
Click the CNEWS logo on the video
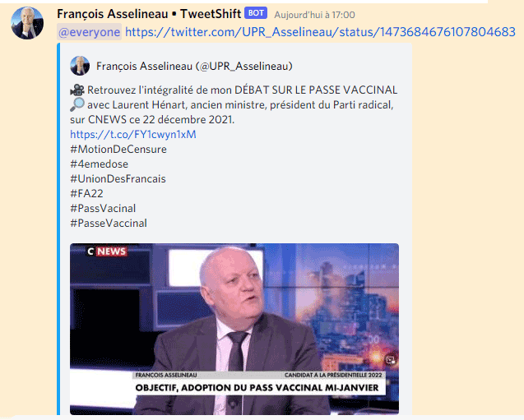[107, 251]
